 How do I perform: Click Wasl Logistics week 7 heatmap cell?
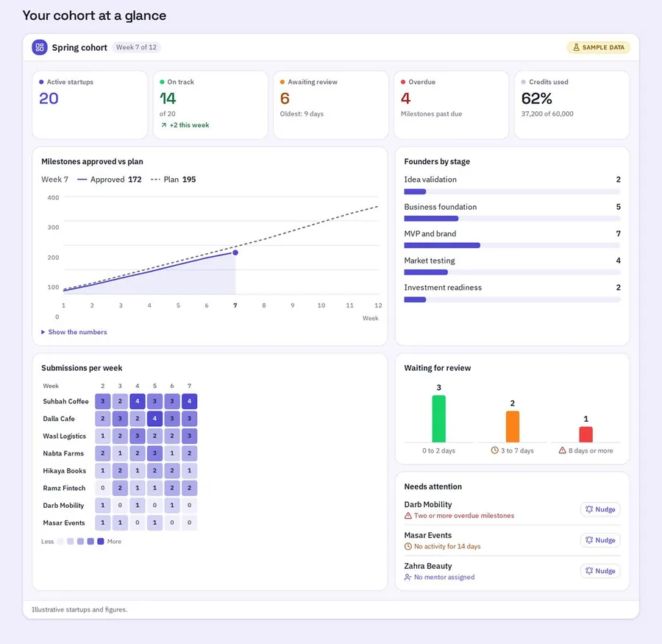tap(189, 436)
